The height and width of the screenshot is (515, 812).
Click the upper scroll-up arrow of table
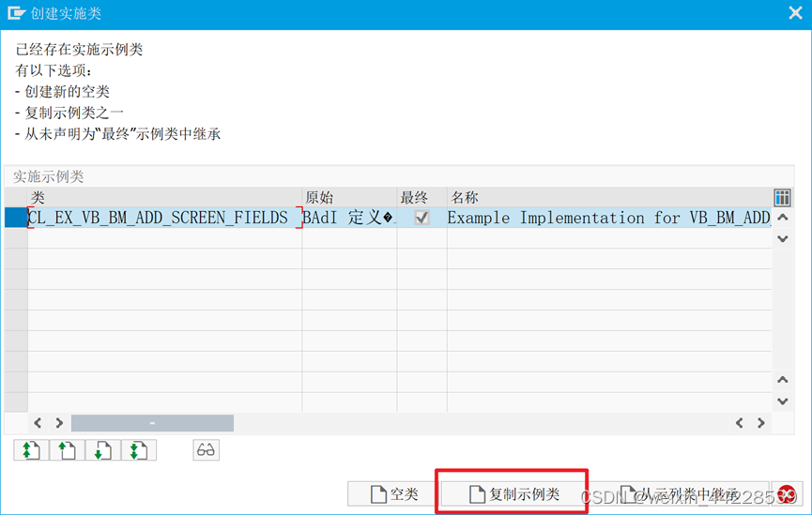coord(783,218)
